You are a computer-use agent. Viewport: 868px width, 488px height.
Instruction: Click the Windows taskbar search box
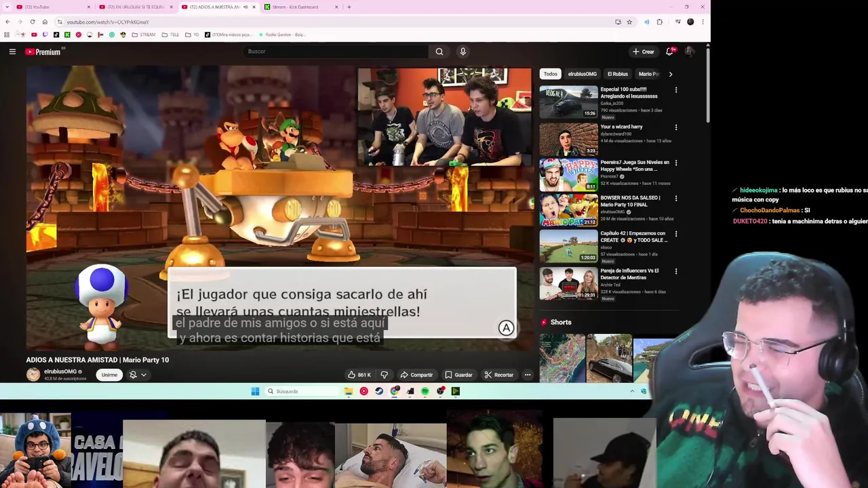(301, 391)
